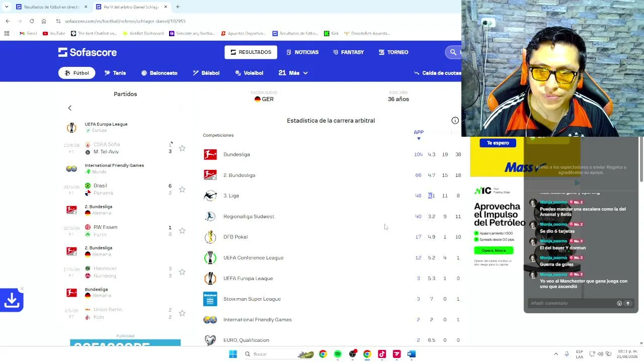Click the Añadir comentario input field

point(572,303)
